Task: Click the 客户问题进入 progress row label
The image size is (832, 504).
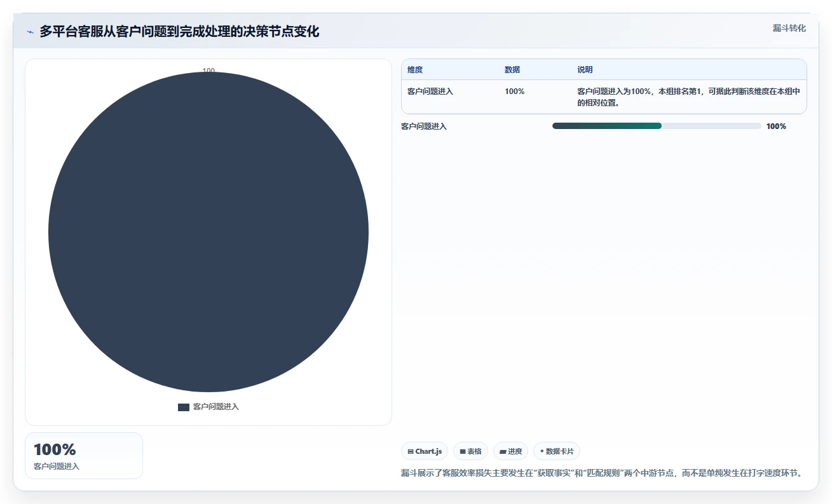Action: pyautogui.click(x=424, y=126)
